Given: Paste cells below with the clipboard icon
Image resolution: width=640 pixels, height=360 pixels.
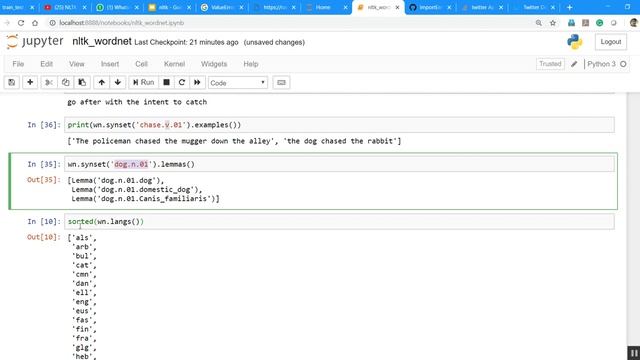Looking at the screenshot, I should point(82,82).
